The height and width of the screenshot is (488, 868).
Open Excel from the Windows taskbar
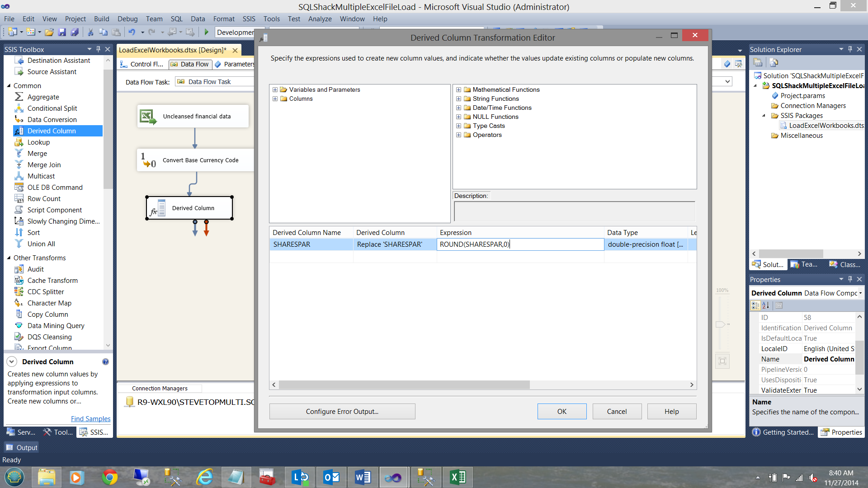458,477
